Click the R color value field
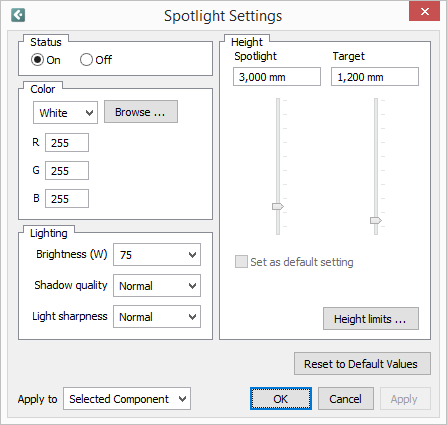Viewport: 447px width, 425px height. 67,143
